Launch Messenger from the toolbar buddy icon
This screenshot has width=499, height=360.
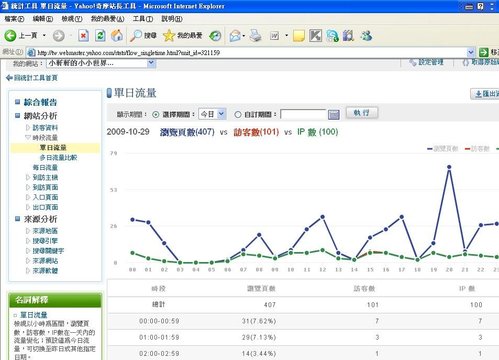[366, 35]
